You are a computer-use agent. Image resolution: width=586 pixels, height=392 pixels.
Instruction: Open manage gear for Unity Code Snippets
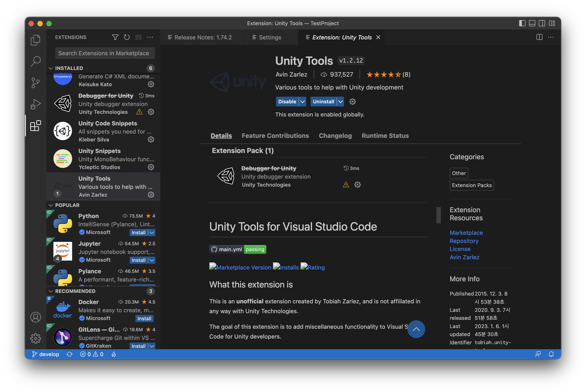151,139
